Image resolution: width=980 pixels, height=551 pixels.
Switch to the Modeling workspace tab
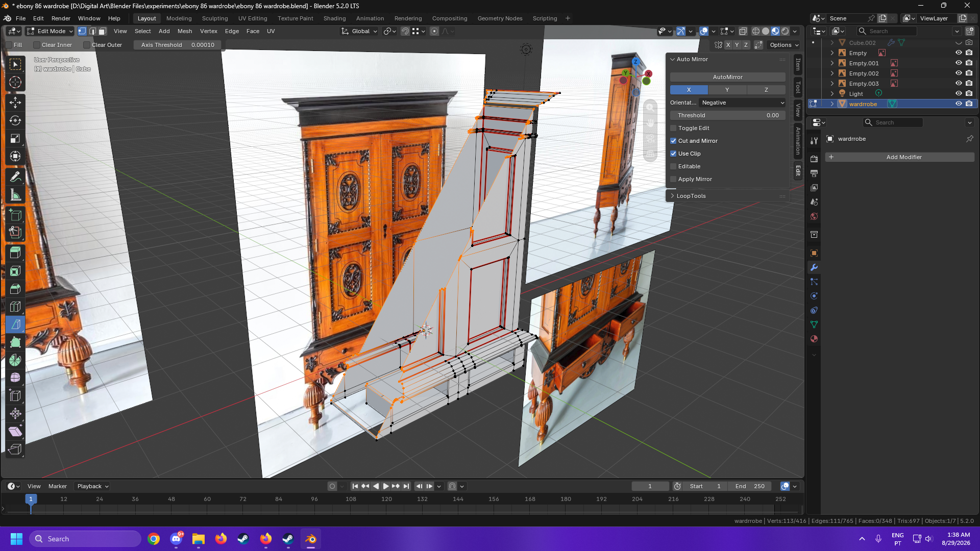coord(179,18)
